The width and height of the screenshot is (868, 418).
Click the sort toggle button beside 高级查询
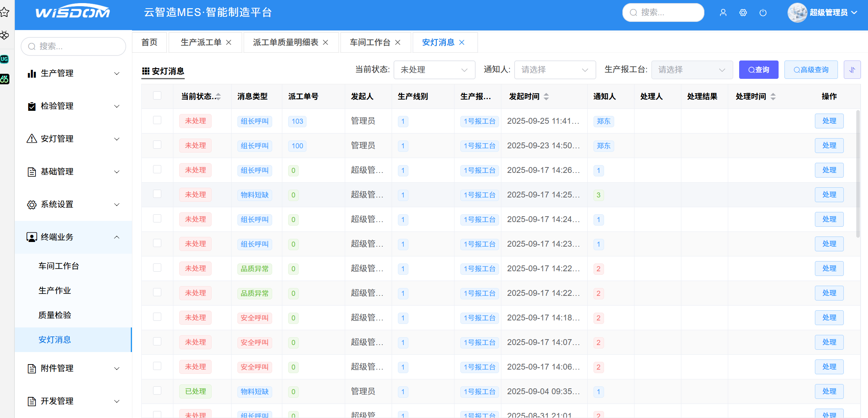tap(852, 70)
